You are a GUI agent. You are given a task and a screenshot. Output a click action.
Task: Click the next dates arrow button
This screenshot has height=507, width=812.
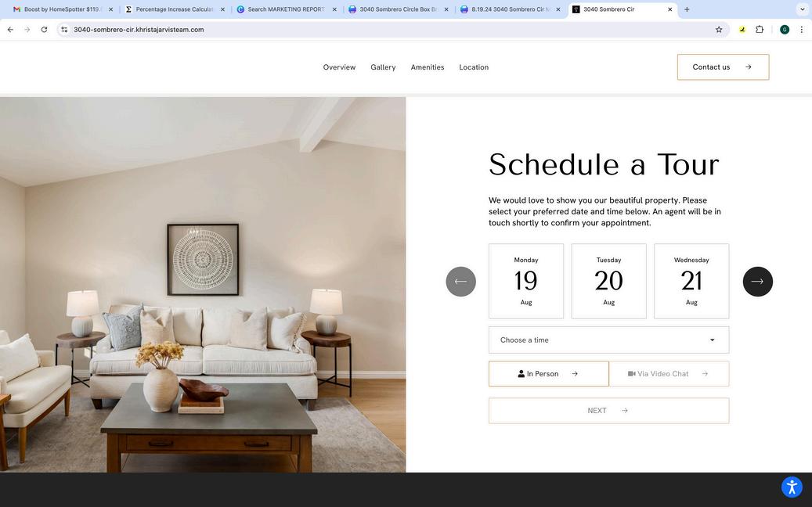758,282
